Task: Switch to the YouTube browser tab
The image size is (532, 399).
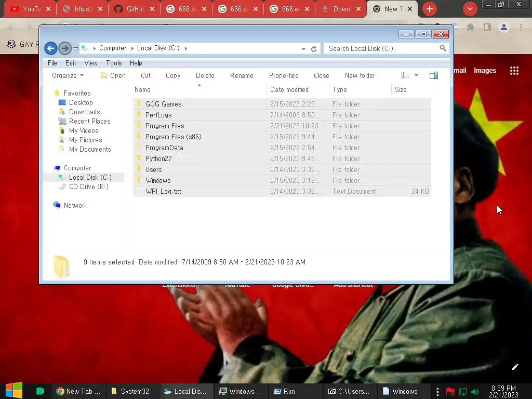Action: [x=30, y=9]
